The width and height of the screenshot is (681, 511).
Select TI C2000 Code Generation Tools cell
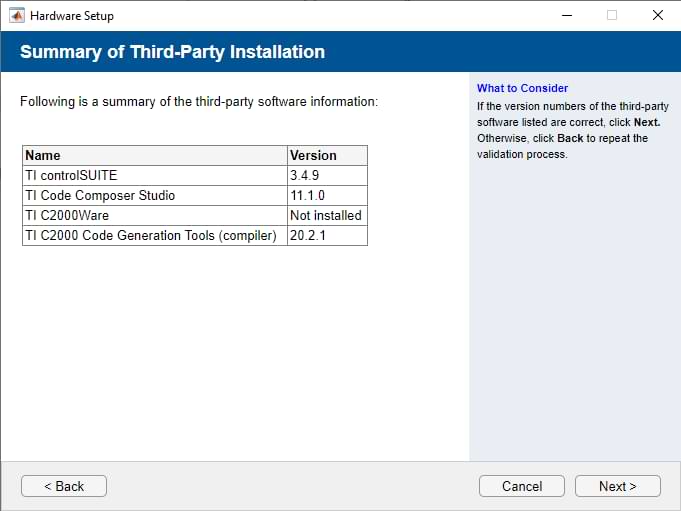pyautogui.click(x=155, y=235)
